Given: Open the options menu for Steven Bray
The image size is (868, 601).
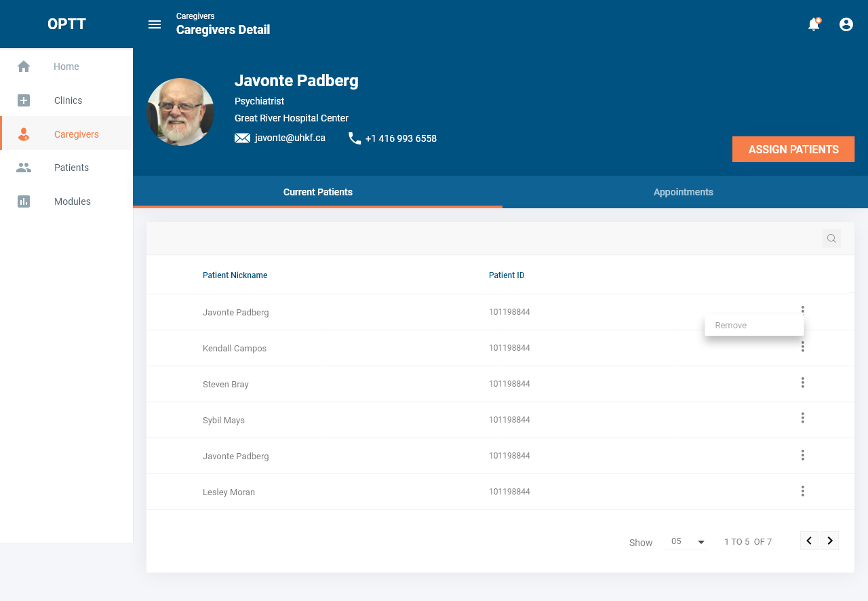Looking at the screenshot, I should [x=802, y=383].
